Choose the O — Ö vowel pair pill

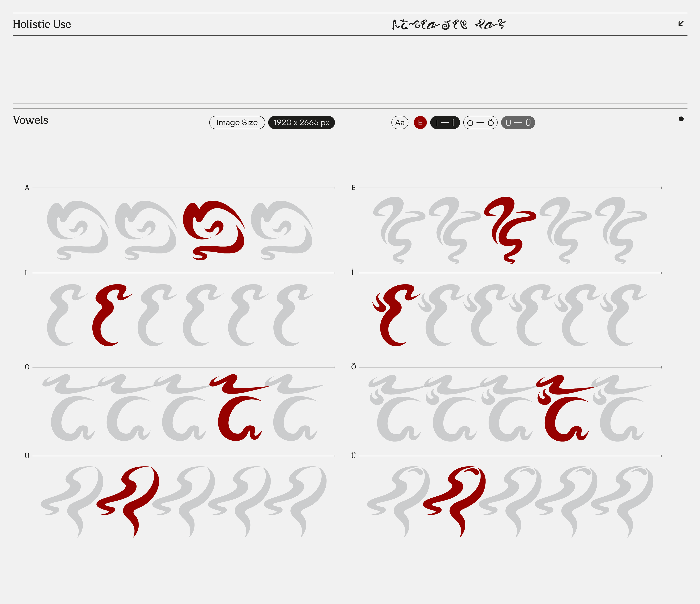[480, 122]
